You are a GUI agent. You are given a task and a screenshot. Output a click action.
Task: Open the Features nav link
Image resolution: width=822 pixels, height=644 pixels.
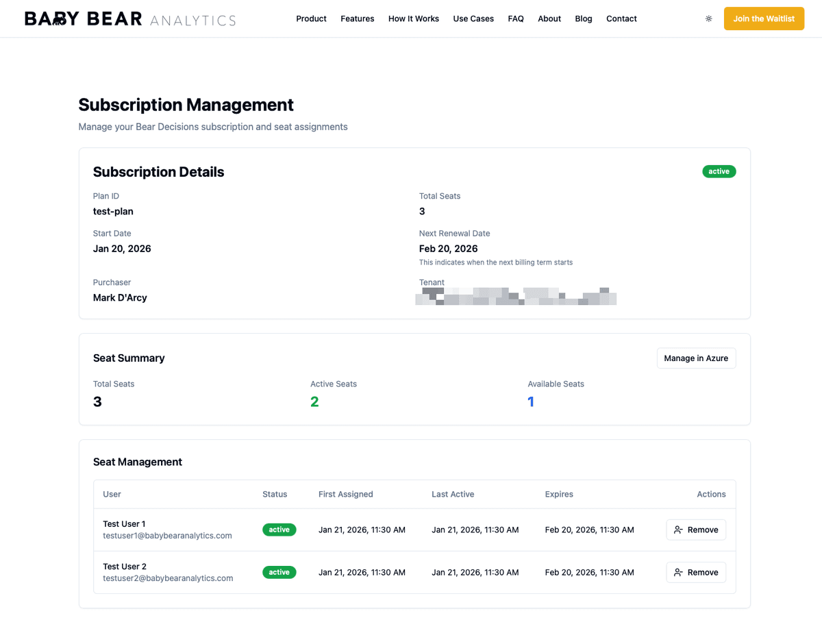(x=358, y=18)
